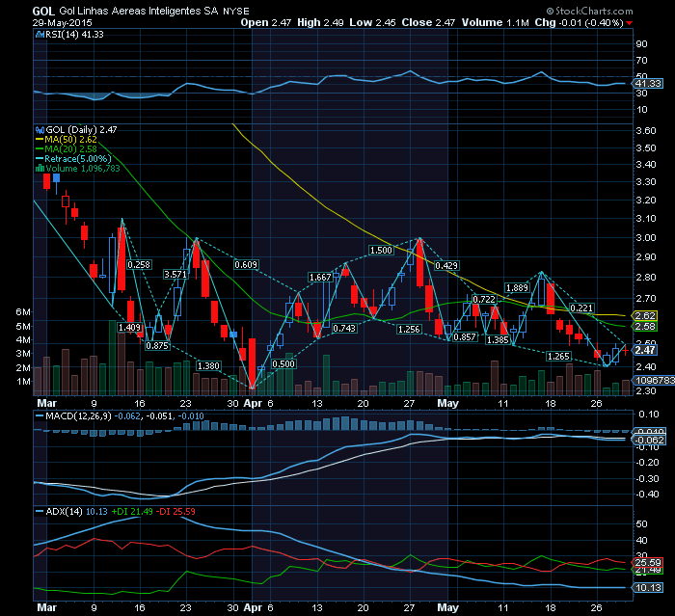Click the 2.47 last price tag
Viewport: 675px width, 616px height.
click(645, 350)
